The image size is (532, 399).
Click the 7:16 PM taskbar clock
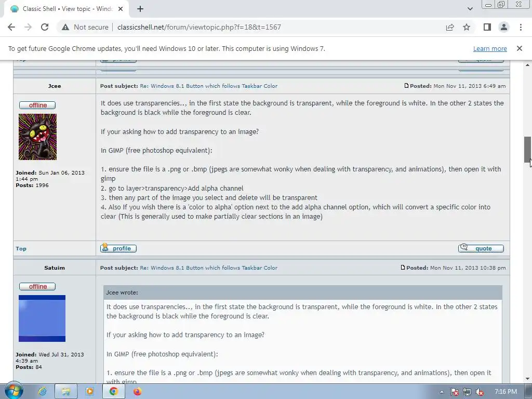(x=506, y=392)
